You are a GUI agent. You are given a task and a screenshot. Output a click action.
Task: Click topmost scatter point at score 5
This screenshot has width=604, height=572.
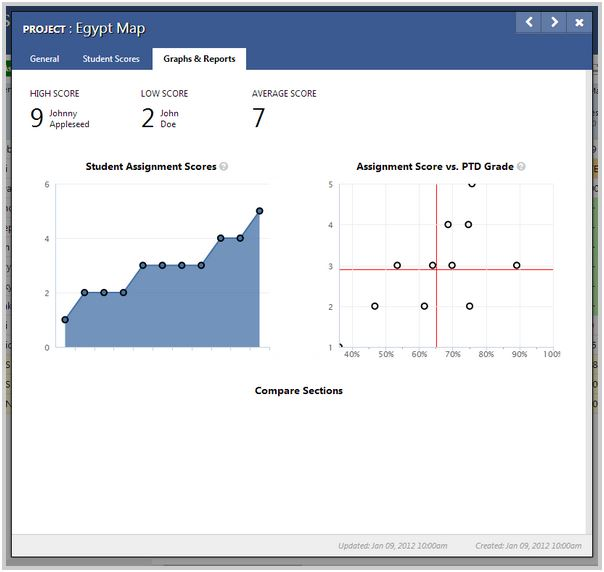point(472,184)
